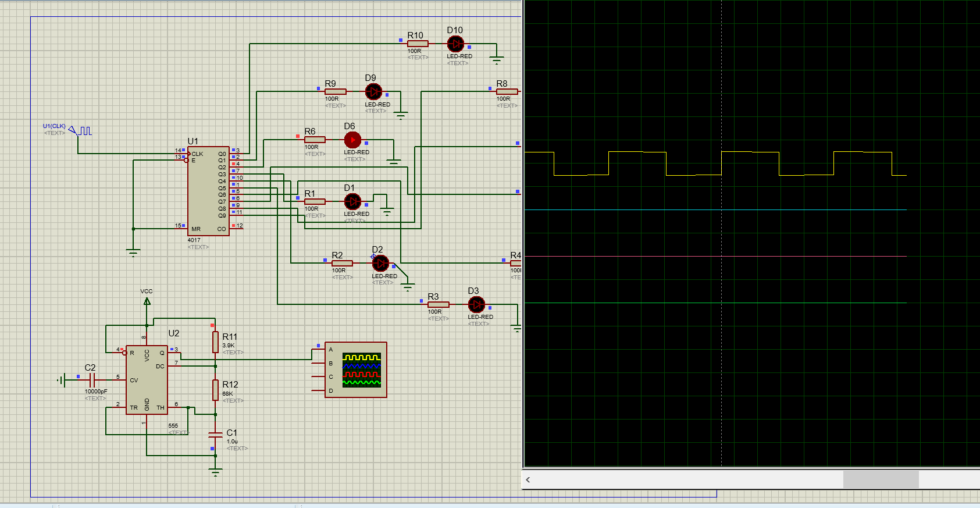Click the CLK pin 14 on U1
The width and height of the screenshot is (980, 508).
point(181,154)
